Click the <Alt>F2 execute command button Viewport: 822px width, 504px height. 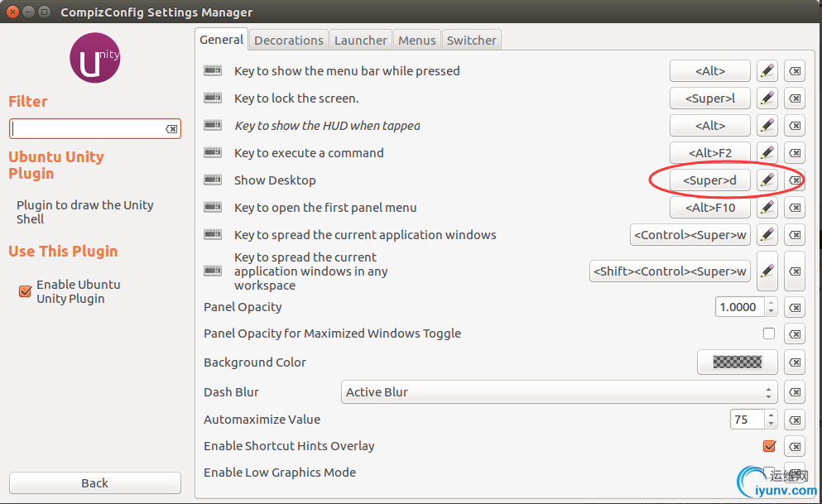pyautogui.click(x=709, y=152)
